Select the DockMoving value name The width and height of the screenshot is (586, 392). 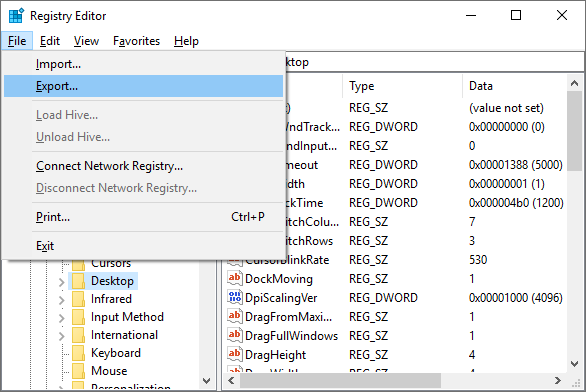point(279,279)
